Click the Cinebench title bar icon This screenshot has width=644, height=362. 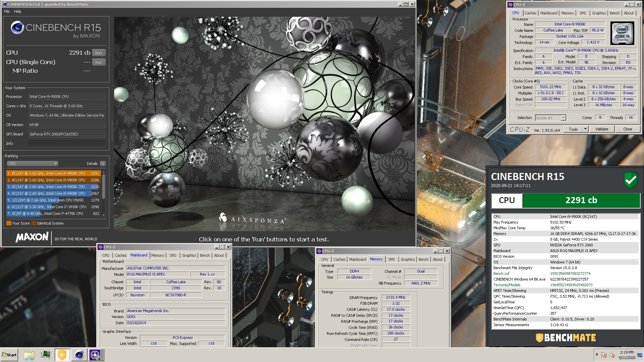coord(5,4)
